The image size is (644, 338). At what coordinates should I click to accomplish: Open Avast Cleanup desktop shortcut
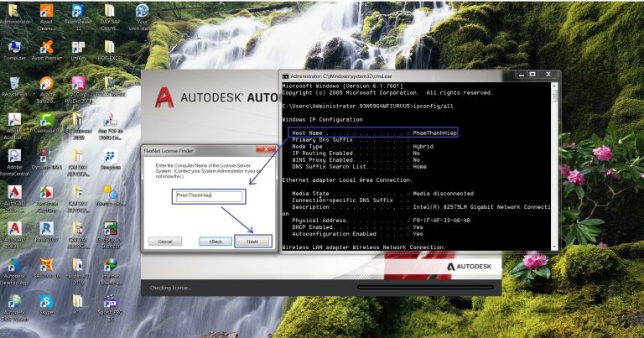46,18
